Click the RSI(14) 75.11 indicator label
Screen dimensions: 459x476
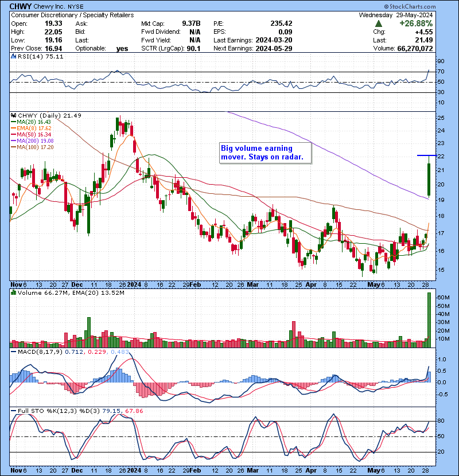tap(40, 56)
